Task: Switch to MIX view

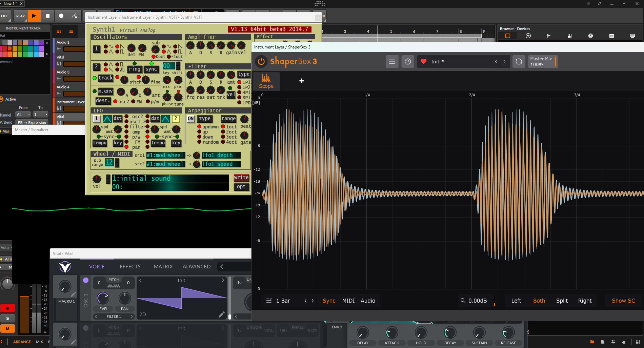Action: tap(39, 342)
